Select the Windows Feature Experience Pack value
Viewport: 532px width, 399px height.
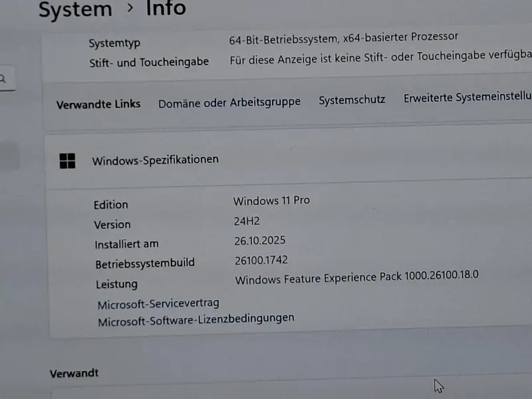357,277
